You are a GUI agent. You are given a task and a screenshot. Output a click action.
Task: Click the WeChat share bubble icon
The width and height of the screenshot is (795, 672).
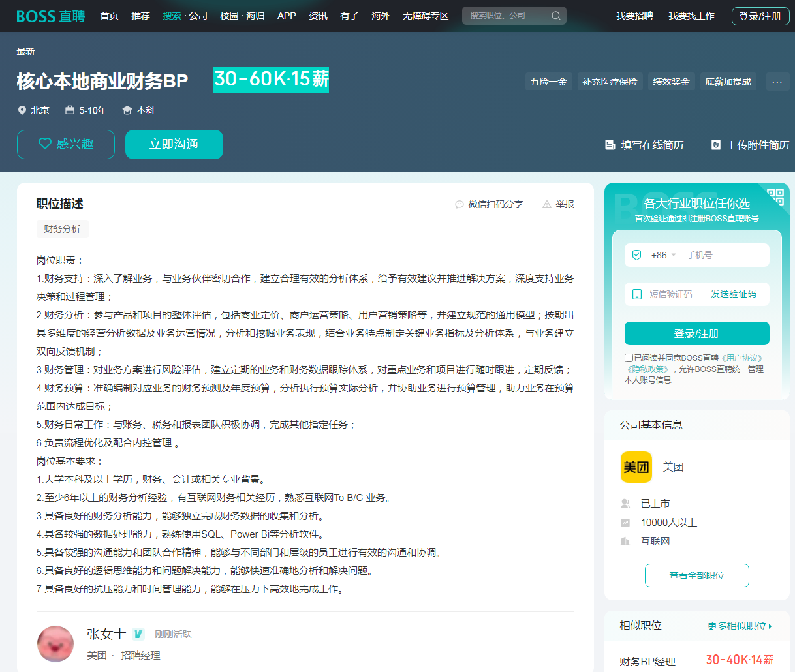(460, 204)
